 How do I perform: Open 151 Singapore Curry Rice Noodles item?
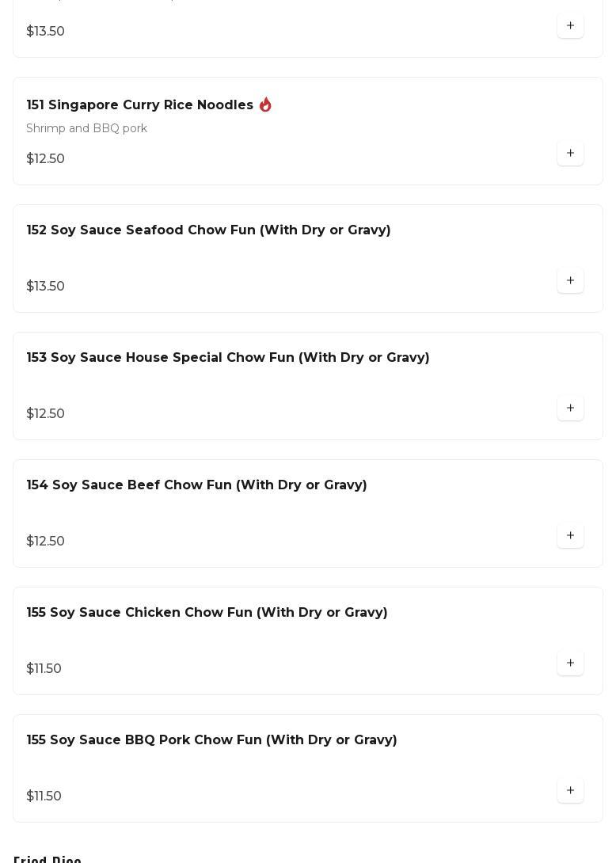(x=139, y=105)
